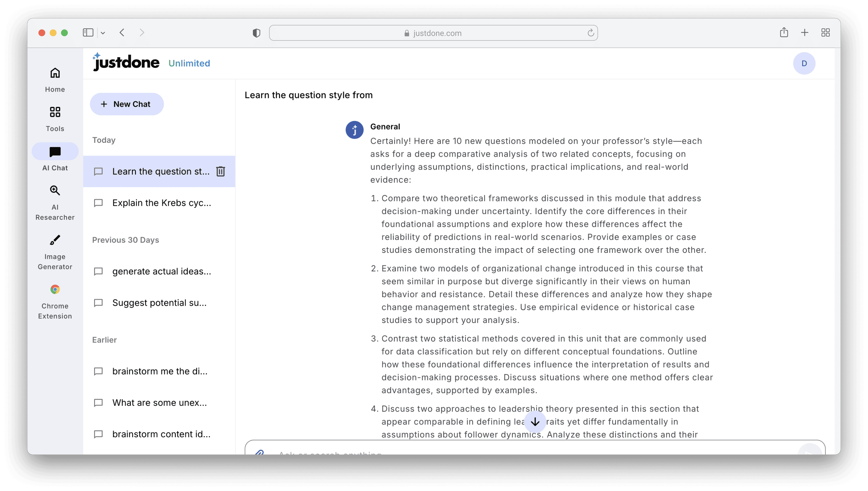Click the justdone.com address bar
868x491 pixels.
tap(433, 33)
